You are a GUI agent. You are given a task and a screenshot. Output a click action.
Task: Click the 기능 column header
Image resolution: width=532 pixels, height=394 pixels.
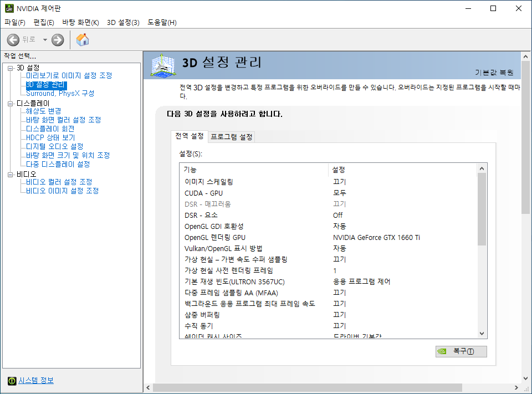pos(254,170)
